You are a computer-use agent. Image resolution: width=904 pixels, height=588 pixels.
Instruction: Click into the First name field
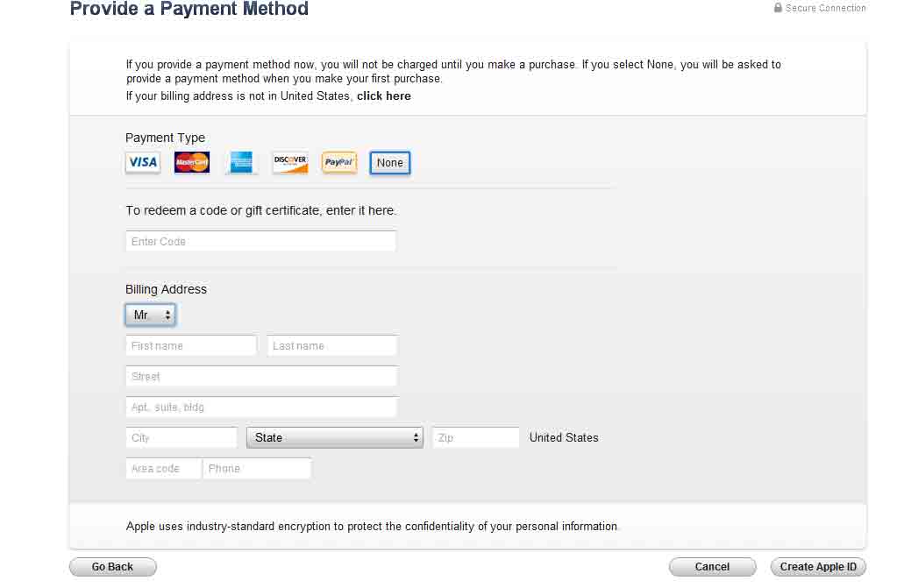191,345
